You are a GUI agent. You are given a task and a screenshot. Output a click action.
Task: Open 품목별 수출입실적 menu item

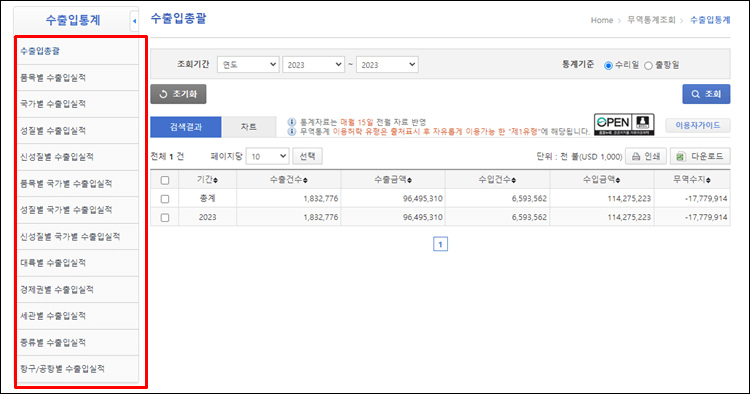point(78,78)
